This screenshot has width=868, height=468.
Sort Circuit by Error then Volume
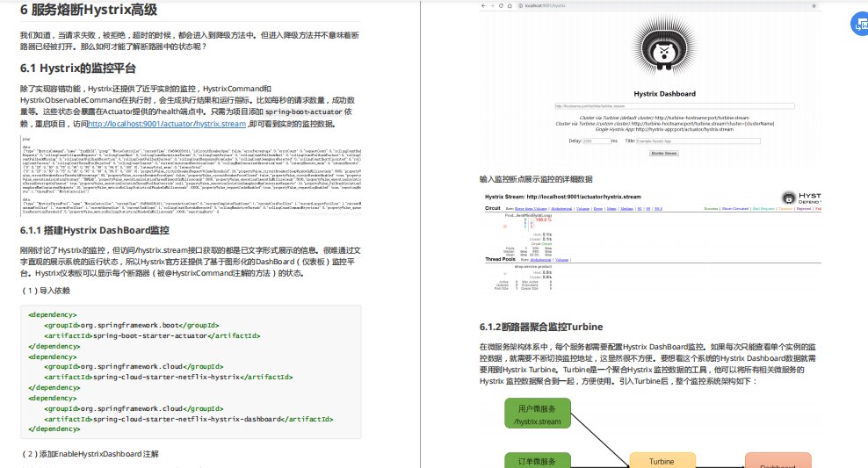tap(531, 209)
